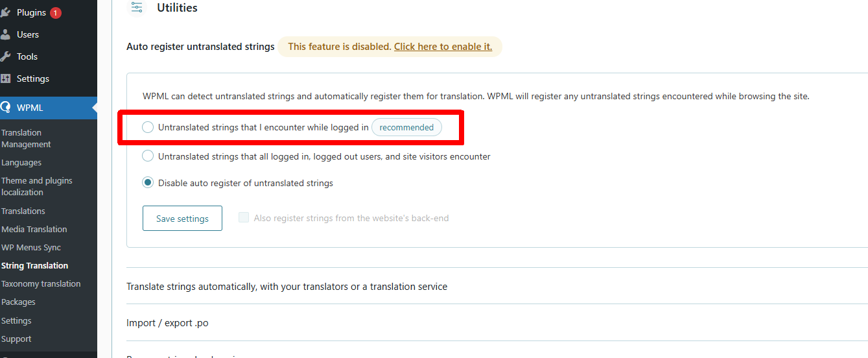Click the Plugins icon in the sidebar
868x358 pixels.
[5, 12]
